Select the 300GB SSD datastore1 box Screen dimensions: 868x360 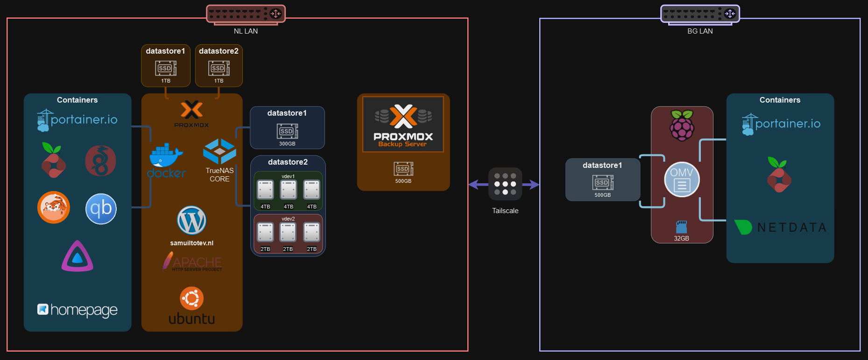click(x=287, y=128)
